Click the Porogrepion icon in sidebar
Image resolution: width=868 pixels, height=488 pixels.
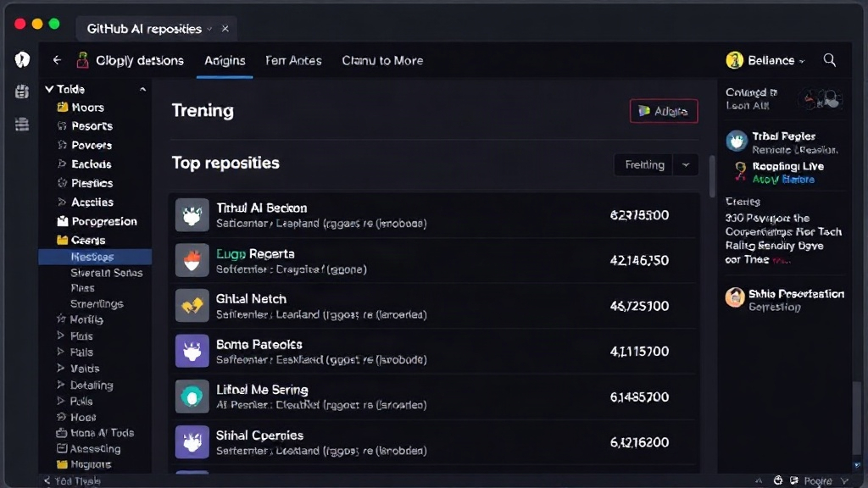tap(63, 221)
